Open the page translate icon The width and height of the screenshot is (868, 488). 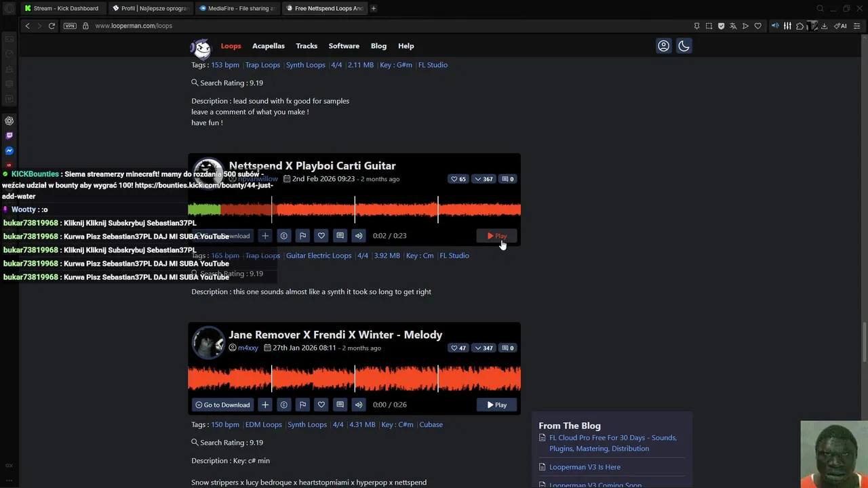pyautogui.click(x=733, y=26)
